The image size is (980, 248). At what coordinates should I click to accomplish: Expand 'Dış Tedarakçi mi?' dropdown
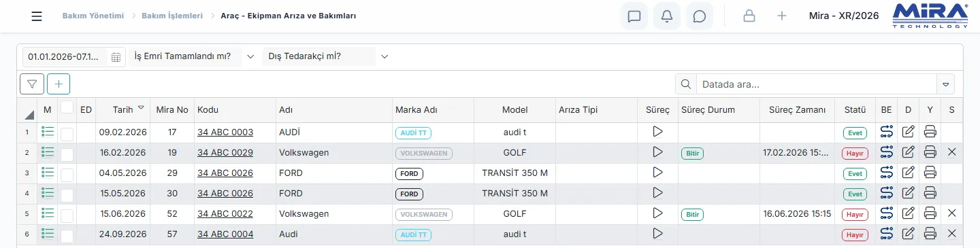click(x=385, y=57)
